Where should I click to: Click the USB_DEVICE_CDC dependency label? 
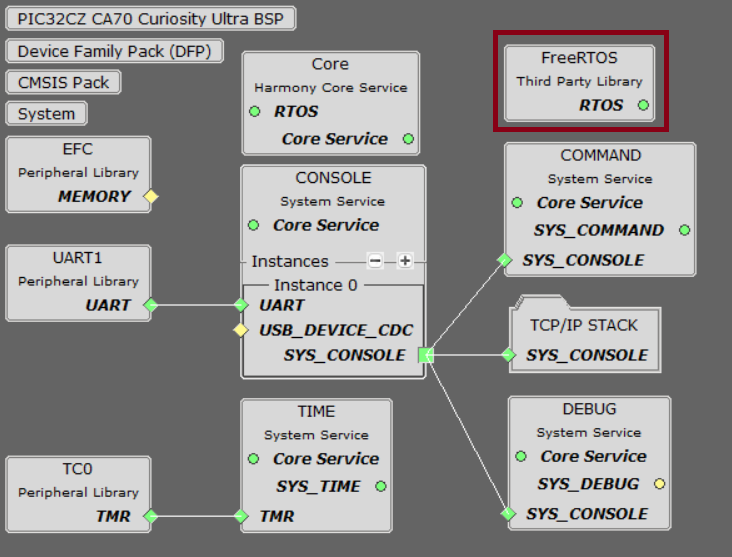pos(336,331)
